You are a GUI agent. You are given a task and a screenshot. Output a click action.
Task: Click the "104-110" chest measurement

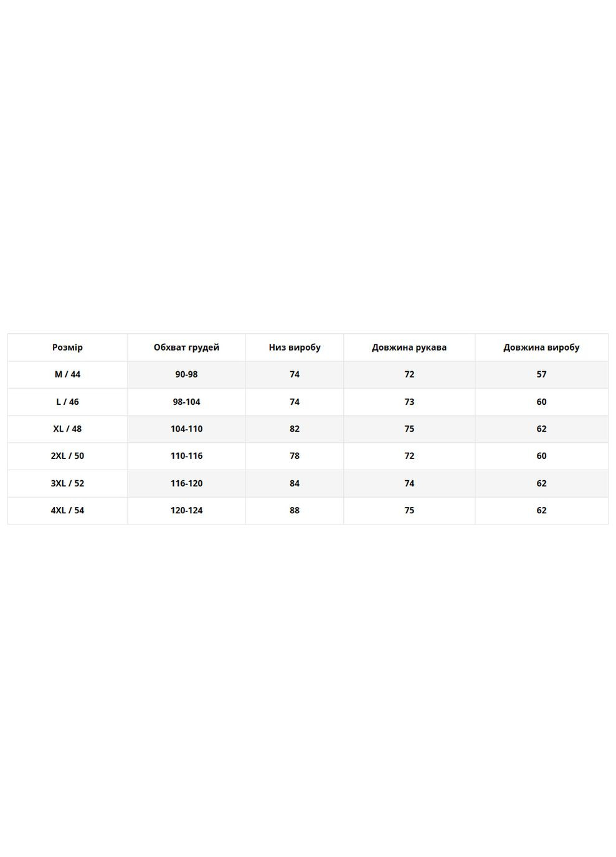click(186, 429)
